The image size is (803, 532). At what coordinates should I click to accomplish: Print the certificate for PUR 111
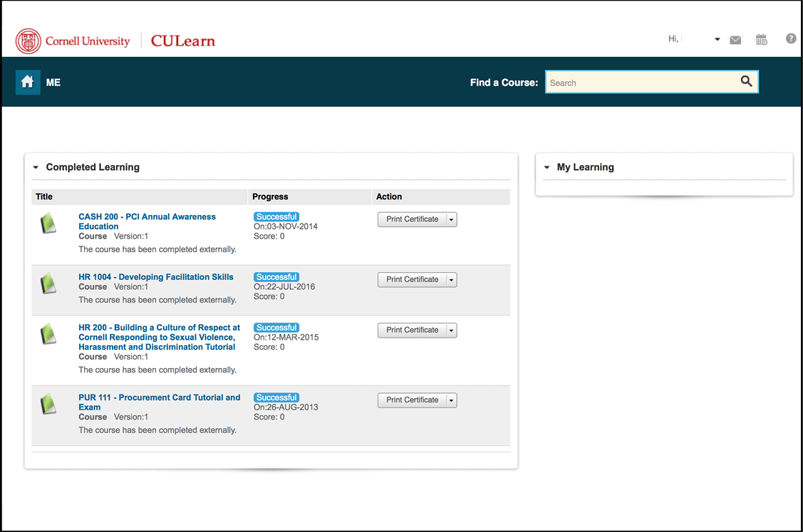click(x=410, y=400)
